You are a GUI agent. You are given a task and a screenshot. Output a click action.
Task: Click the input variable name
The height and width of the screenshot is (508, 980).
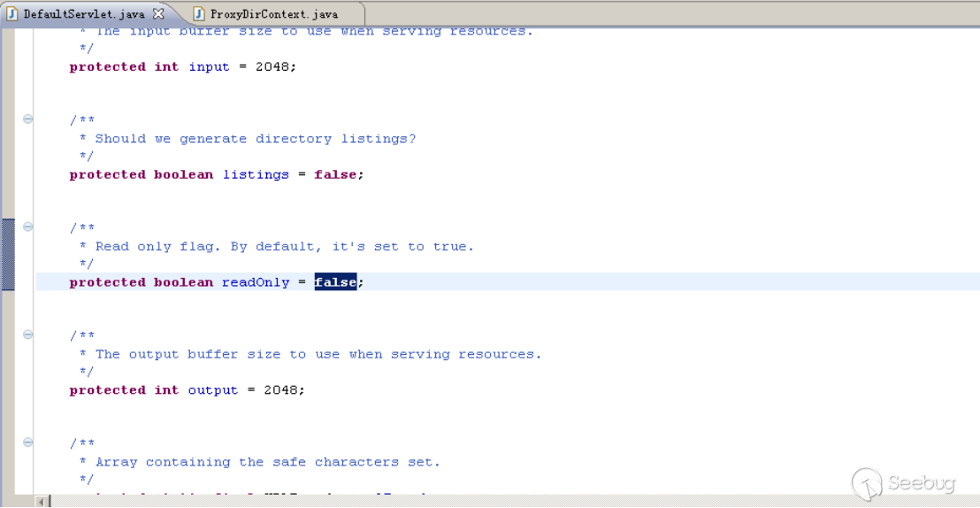(x=209, y=66)
